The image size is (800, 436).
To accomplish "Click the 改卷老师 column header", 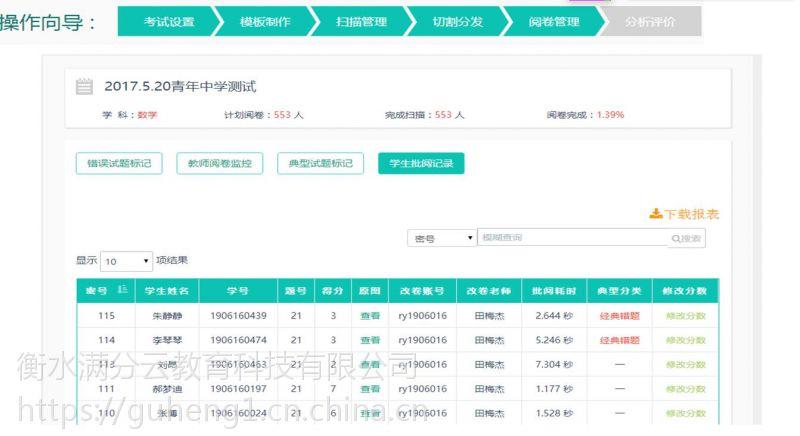I will pyautogui.click(x=489, y=291).
